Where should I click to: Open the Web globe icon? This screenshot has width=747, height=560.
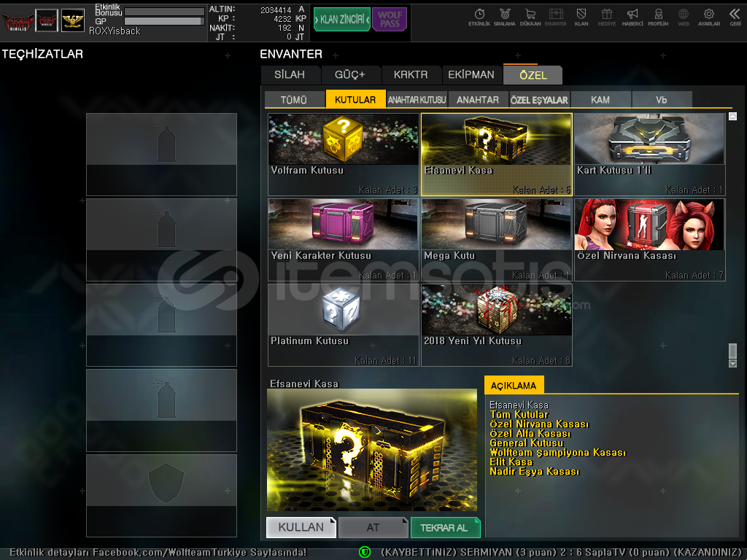[x=683, y=17]
